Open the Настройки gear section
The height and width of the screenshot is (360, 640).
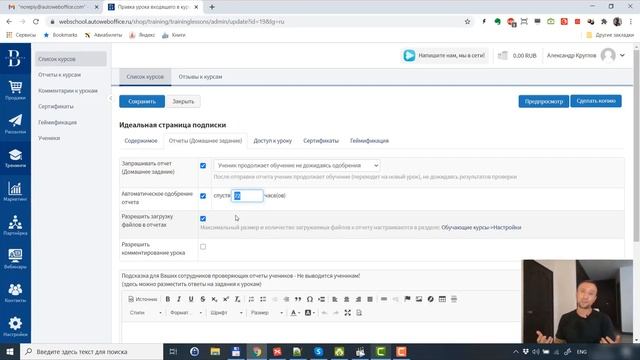(15, 327)
